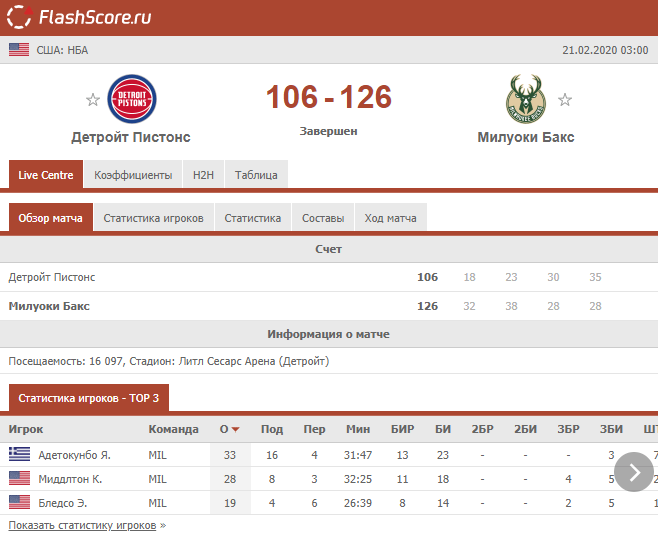Favorite Detroit Pistons with its star
658x538 pixels.
[x=93, y=100]
